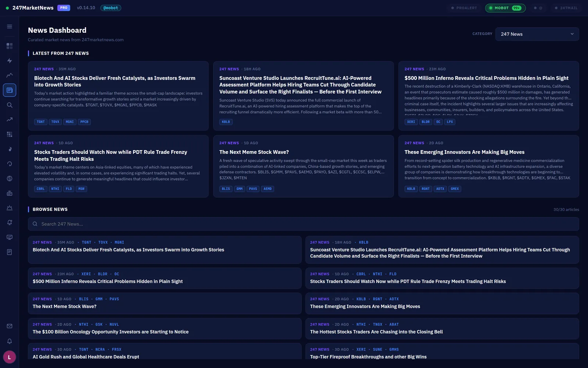Screen dimensions: 588x368
Task: Open Stocks Traders Should Watch featured card
Action: pyautogui.click(x=118, y=166)
